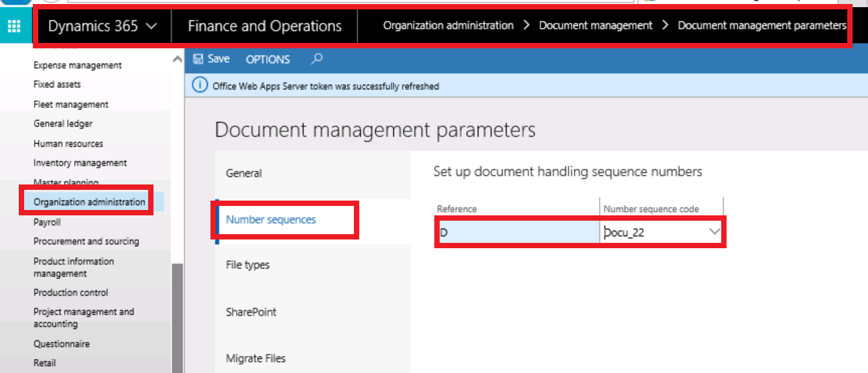Open Procurement and sourcing module
The image size is (868, 373).
pyautogui.click(x=86, y=241)
